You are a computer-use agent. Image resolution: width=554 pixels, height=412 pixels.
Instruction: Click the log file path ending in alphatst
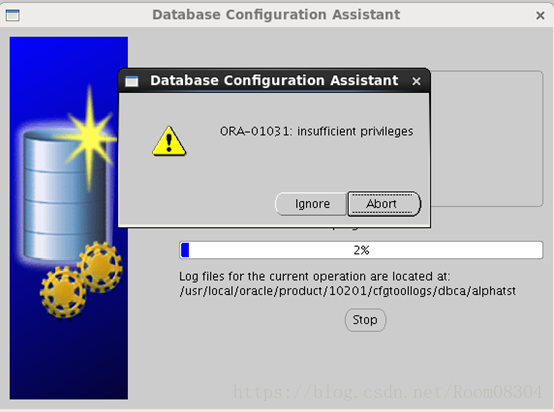click(x=348, y=291)
